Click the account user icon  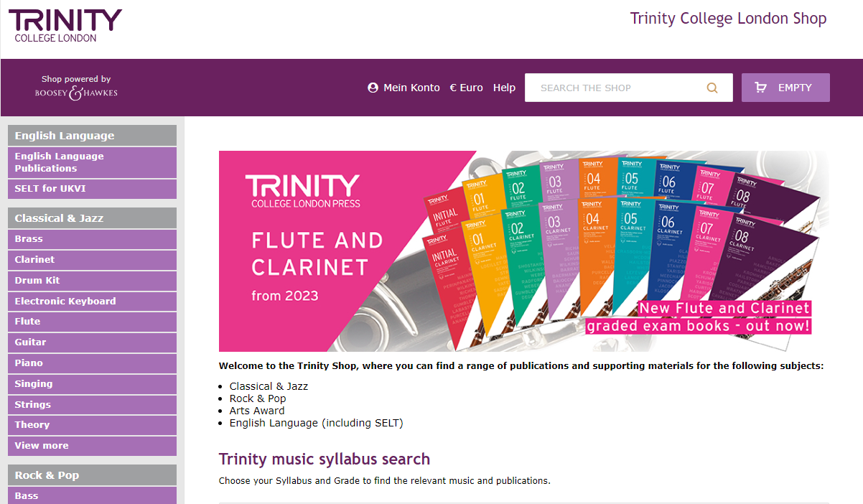(373, 88)
